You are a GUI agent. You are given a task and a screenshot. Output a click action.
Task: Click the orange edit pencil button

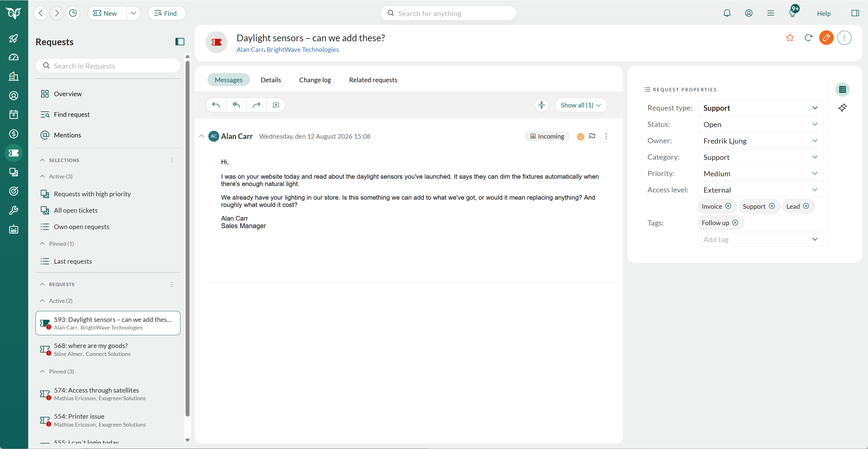[x=826, y=37]
